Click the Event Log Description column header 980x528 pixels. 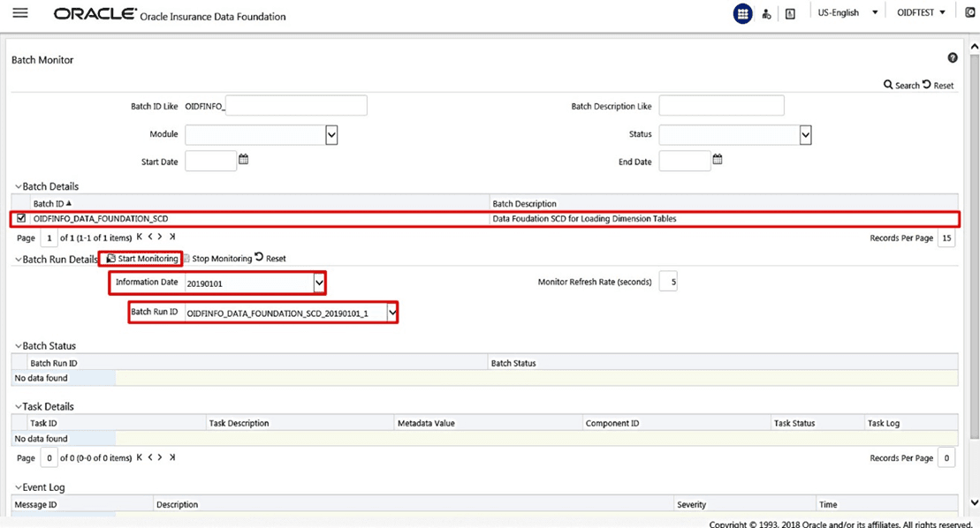(177, 504)
